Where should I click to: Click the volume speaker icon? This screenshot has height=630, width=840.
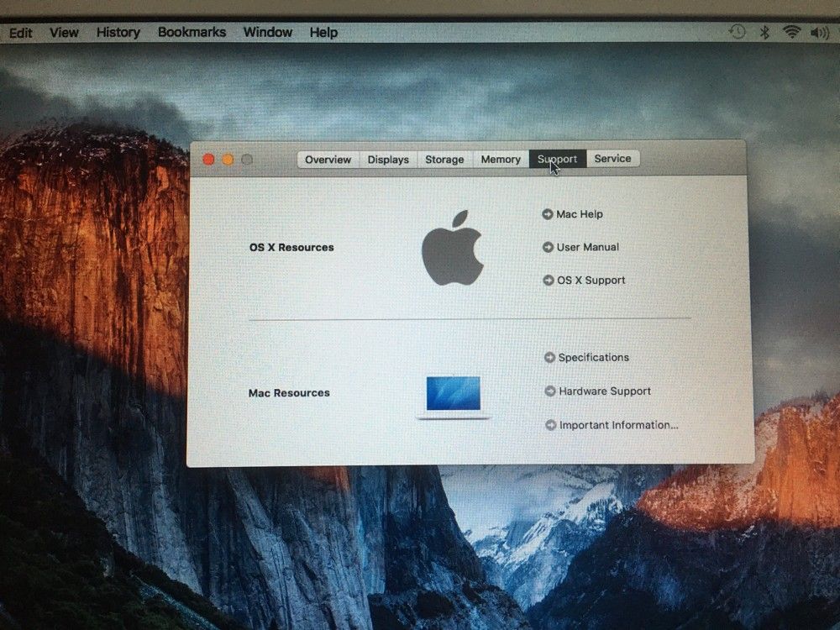[819, 32]
